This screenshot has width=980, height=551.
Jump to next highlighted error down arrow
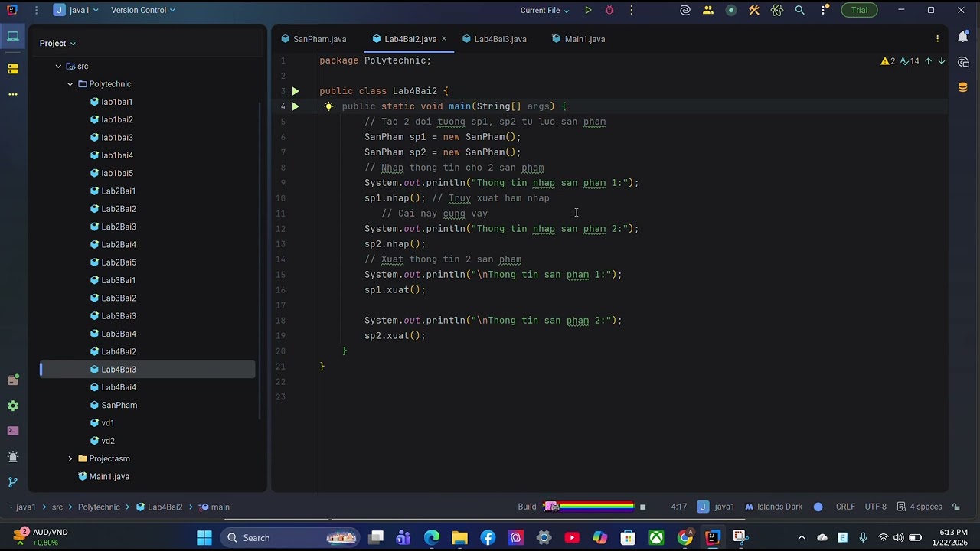tap(942, 60)
